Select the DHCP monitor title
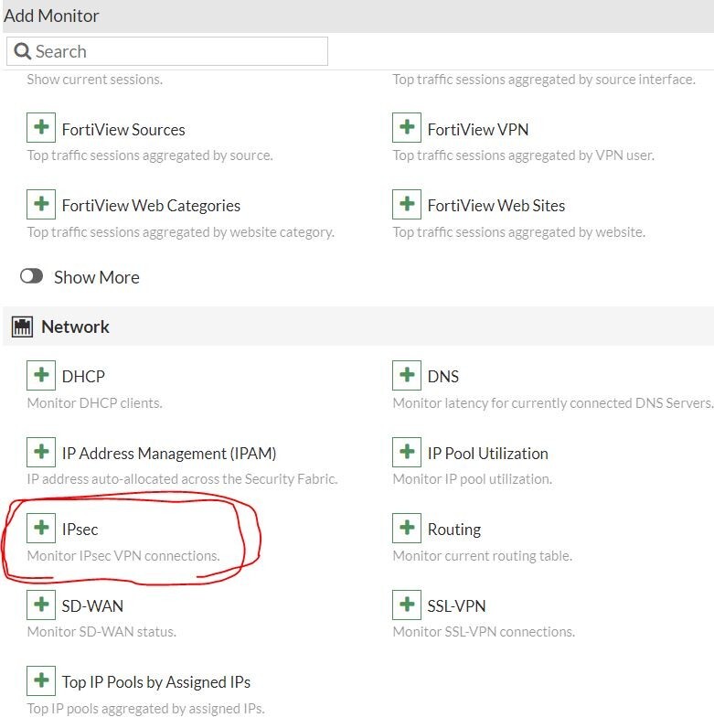This screenshot has width=714, height=728. [x=83, y=376]
